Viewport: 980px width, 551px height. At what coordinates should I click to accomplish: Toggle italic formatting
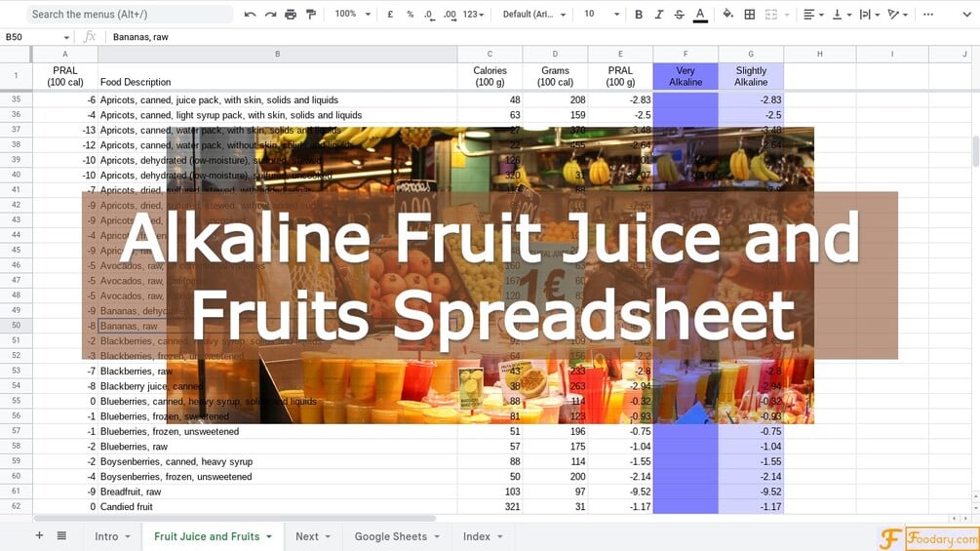click(659, 14)
